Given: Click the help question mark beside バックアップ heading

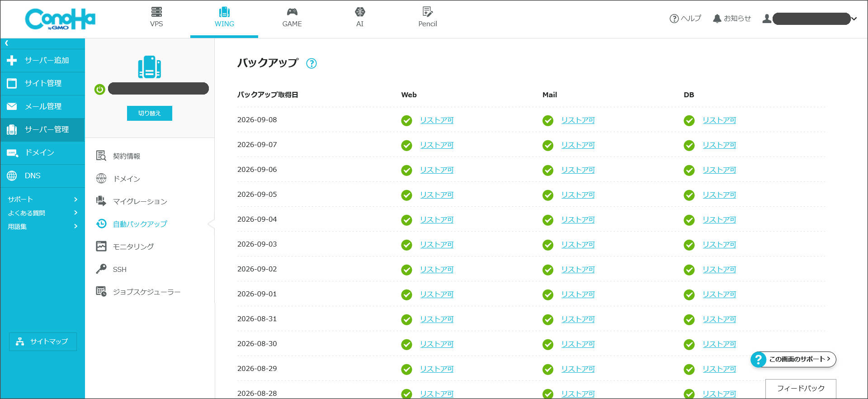Looking at the screenshot, I should [x=311, y=63].
